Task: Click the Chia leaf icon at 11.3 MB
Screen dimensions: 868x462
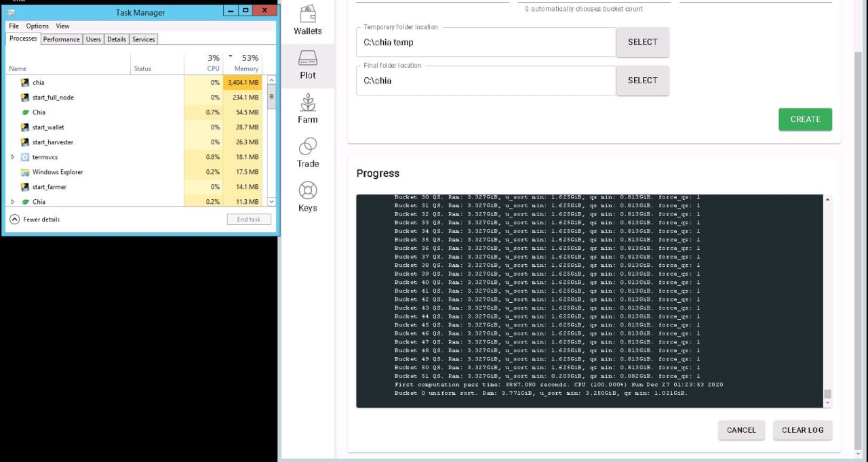Action: 25,202
